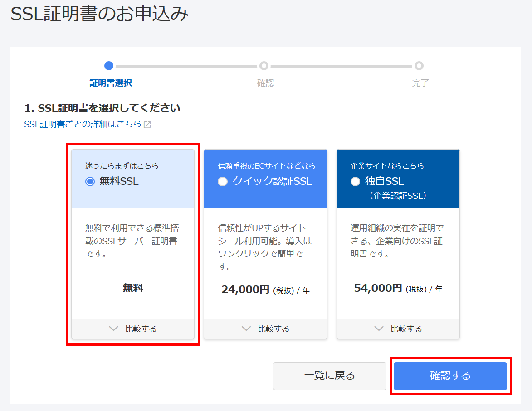The height and width of the screenshot is (411, 532).
Task: Select the 独自SSL radio button
Action: 355,181
